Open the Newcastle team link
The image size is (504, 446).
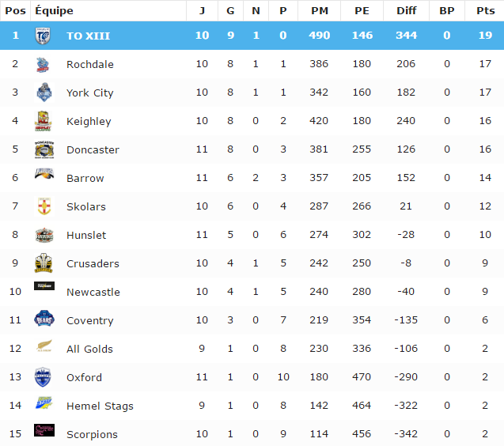pos(93,293)
